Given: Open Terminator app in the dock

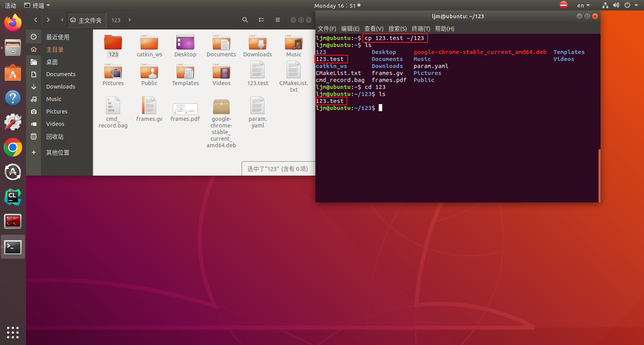Looking at the screenshot, I should [x=13, y=221].
